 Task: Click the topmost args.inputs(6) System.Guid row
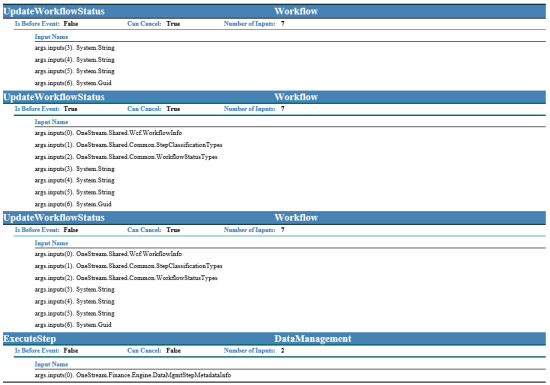point(73,83)
